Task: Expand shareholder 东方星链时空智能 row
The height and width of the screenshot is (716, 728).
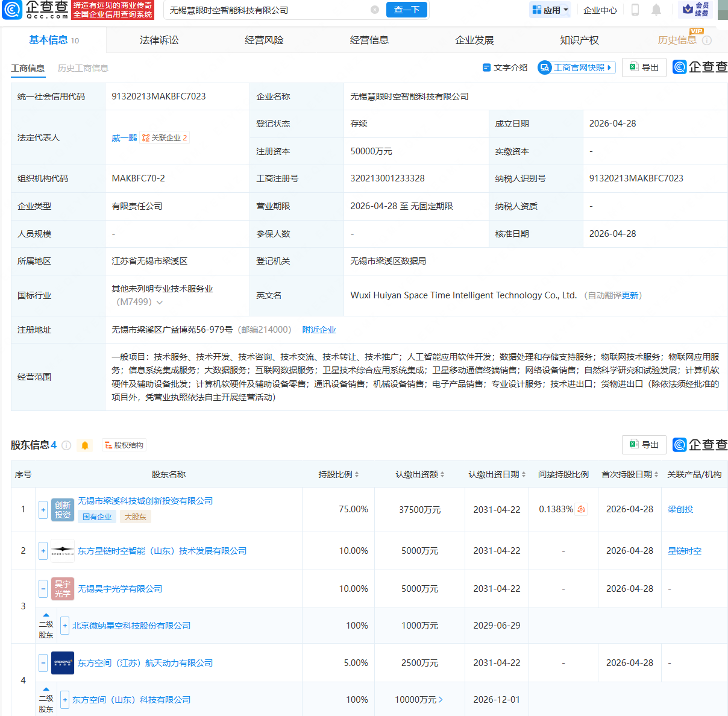Action: coord(43,551)
